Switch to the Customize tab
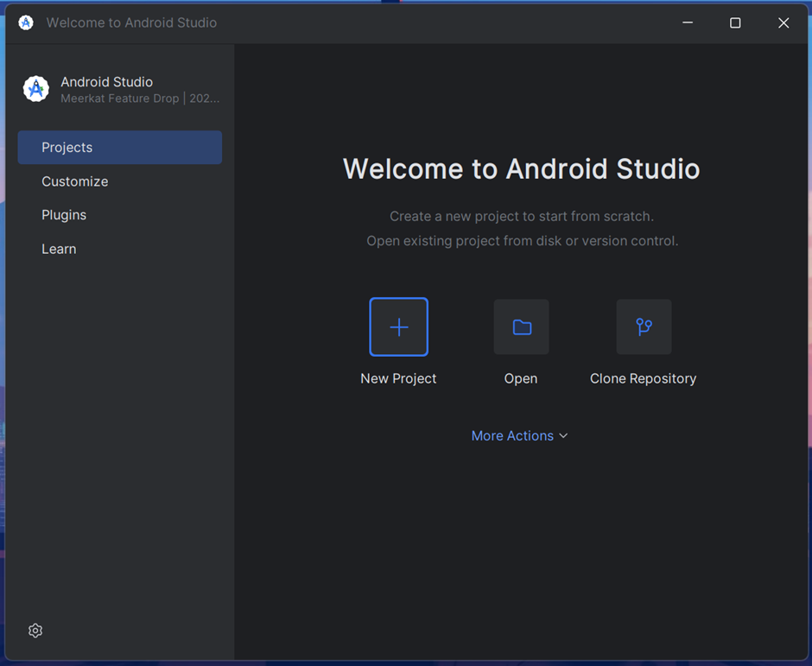 119,181
